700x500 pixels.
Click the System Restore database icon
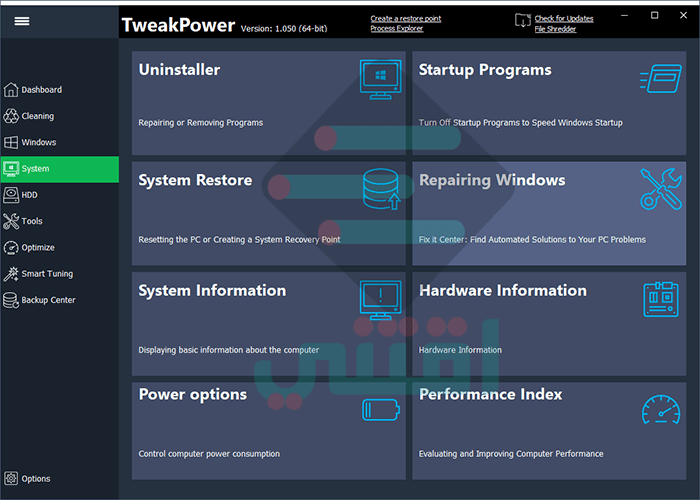[381, 189]
